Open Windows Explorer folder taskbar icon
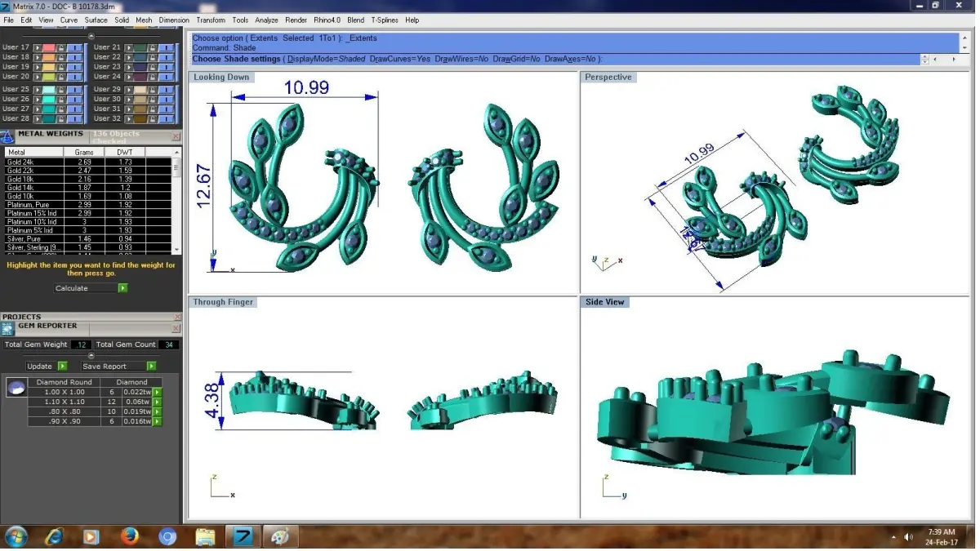 (x=205, y=536)
